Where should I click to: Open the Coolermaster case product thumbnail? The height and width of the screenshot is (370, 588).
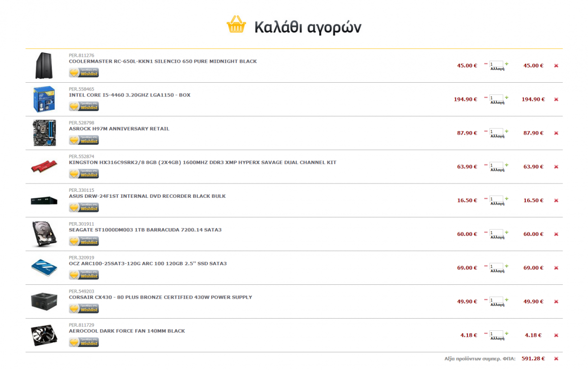point(44,66)
